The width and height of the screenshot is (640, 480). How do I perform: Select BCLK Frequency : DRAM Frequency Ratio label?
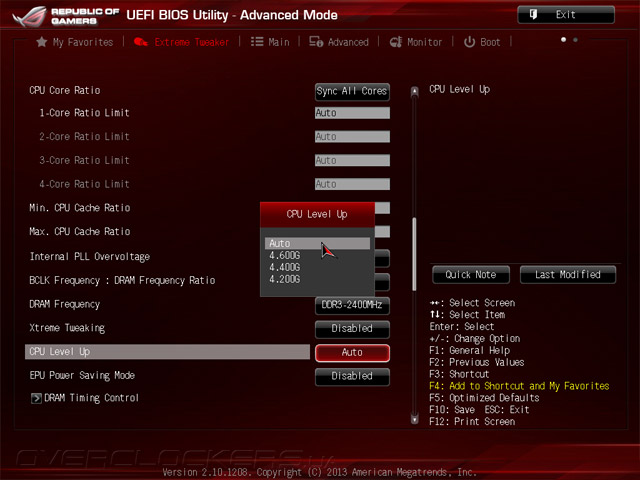[122, 281]
